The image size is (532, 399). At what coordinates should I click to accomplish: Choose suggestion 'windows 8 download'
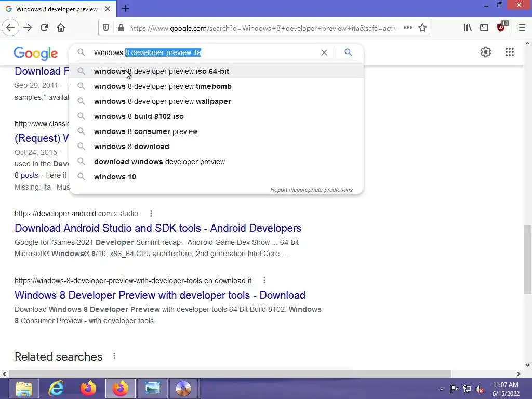[x=216, y=147]
